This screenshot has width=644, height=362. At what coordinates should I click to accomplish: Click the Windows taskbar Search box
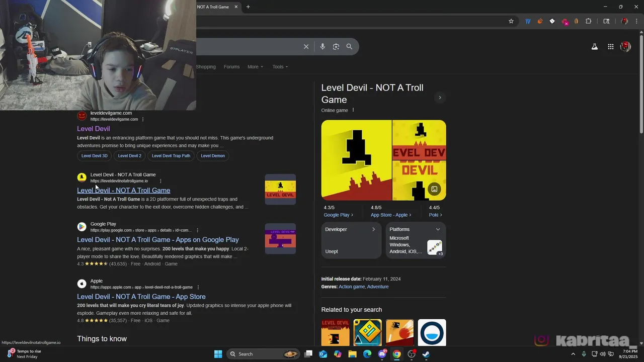click(x=264, y=354)
